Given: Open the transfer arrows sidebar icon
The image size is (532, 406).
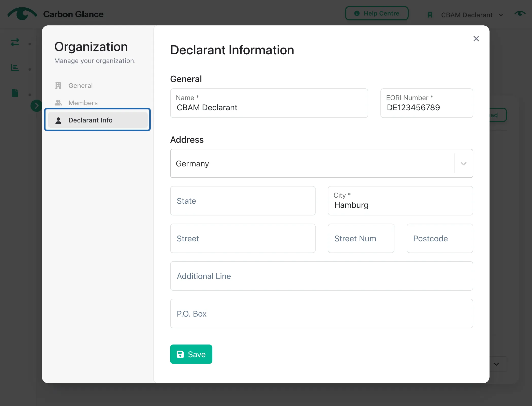Looking at the screenshot, I should (15, 42).
